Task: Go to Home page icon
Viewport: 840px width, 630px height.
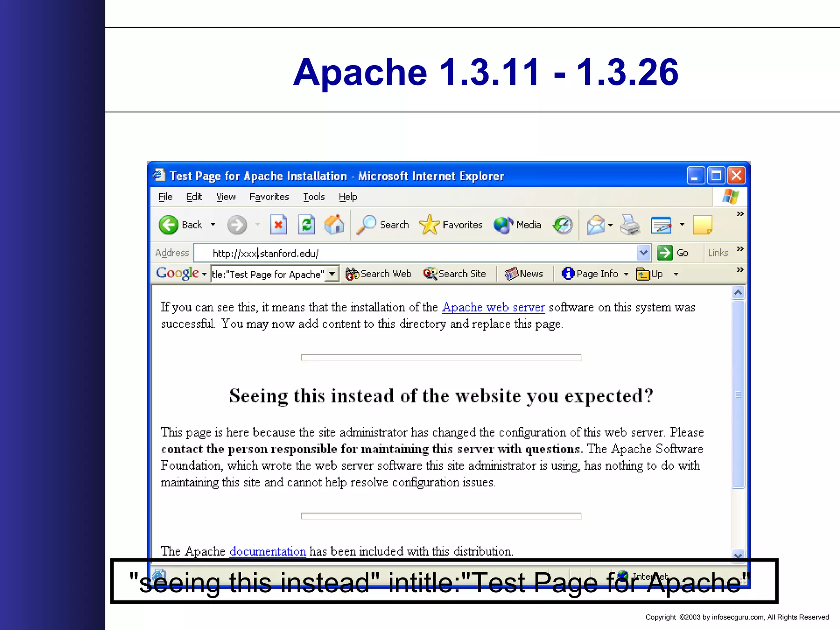Action: click(334, 224)
